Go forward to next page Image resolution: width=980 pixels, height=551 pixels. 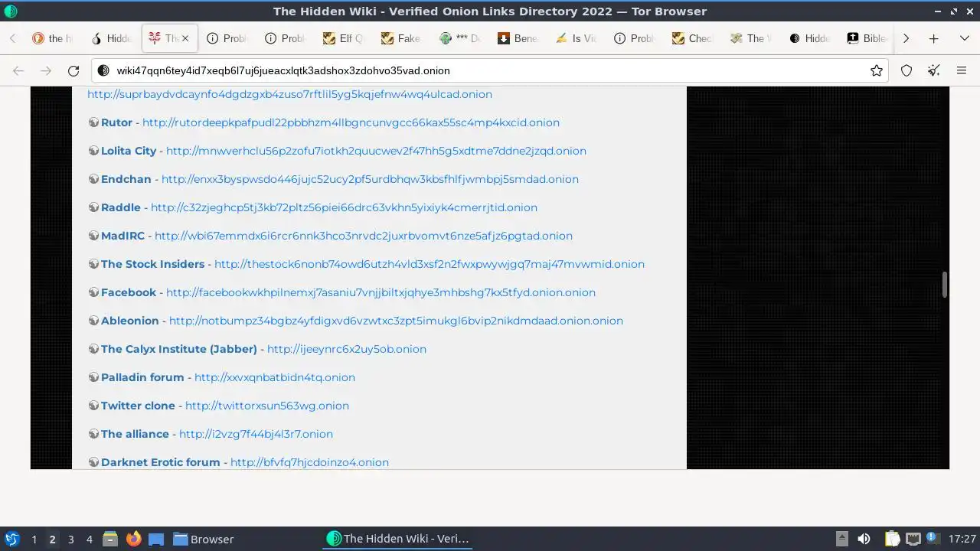[46, 70]
